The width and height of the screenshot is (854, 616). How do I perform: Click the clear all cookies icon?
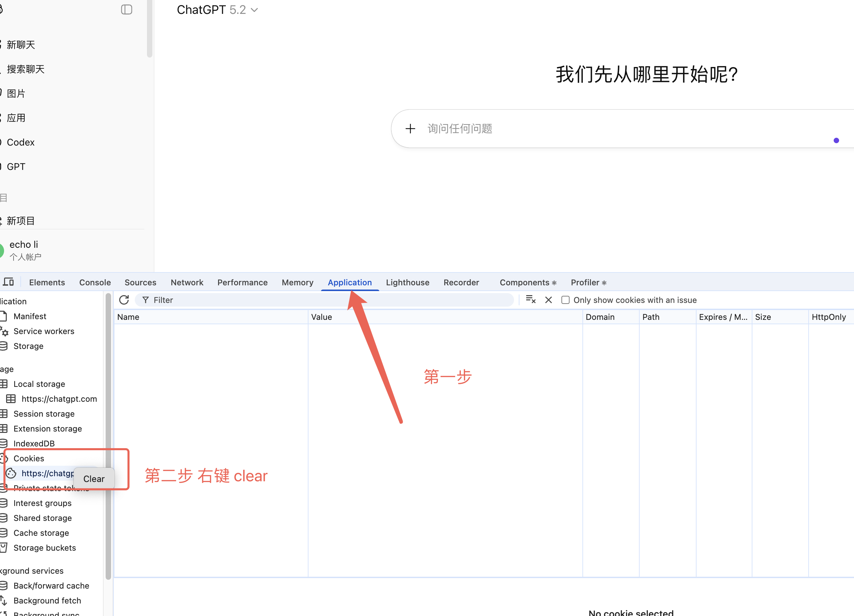click(x=531, y=300)
